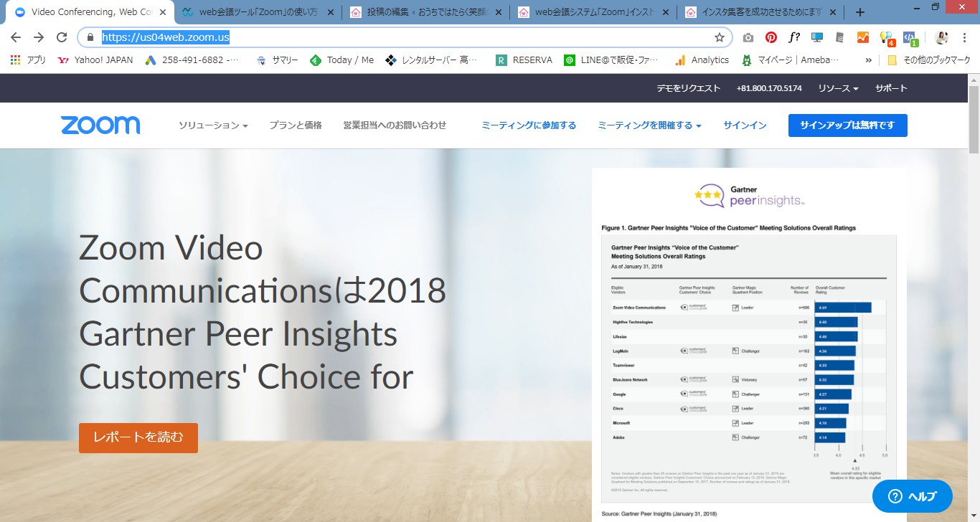The width and height of the screenshot is (980, 522).
Task: Click the vertical page scrollbar thumb
Action: pos(974,118)
